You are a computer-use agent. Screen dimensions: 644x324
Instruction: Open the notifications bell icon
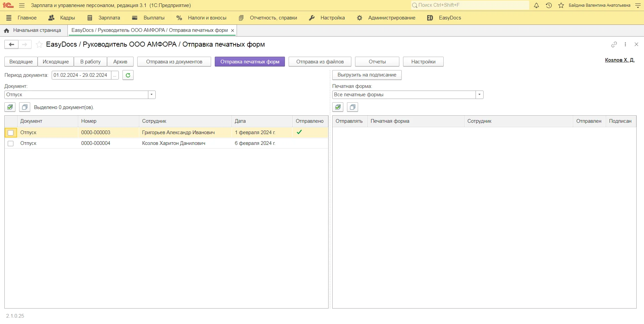point(536,5)
